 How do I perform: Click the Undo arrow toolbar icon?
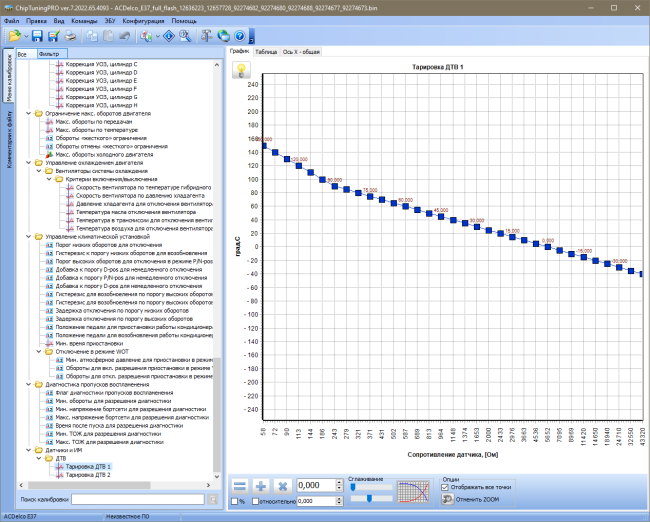click(x=124, y=36)
